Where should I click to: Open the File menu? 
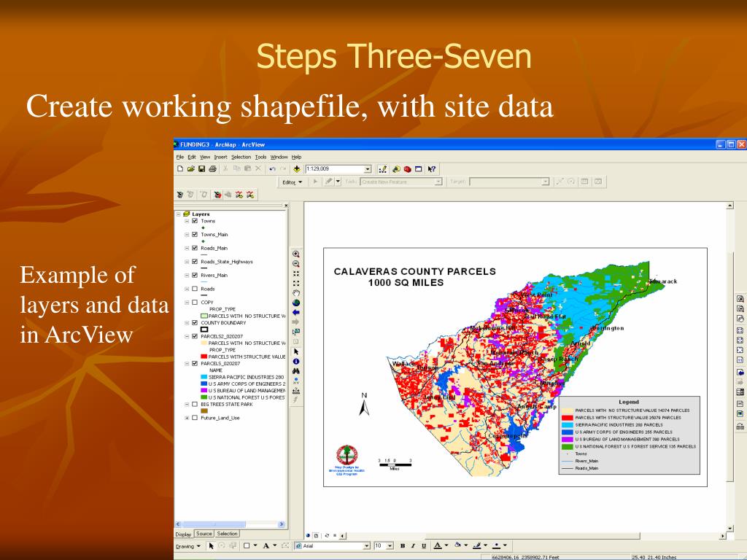179,157
